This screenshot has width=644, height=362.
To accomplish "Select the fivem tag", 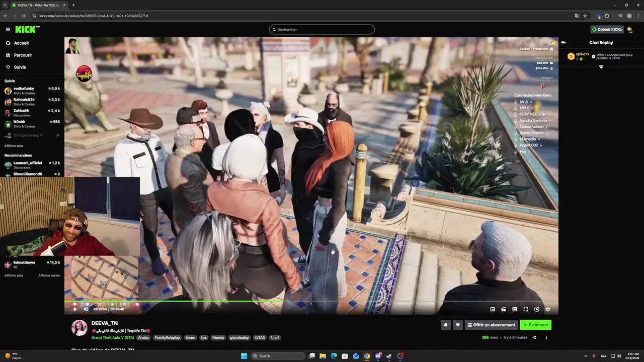I will [190, 338].
